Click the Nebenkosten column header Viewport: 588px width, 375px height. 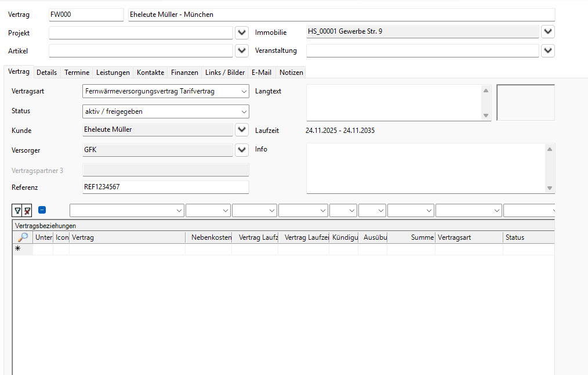(209, 237)
